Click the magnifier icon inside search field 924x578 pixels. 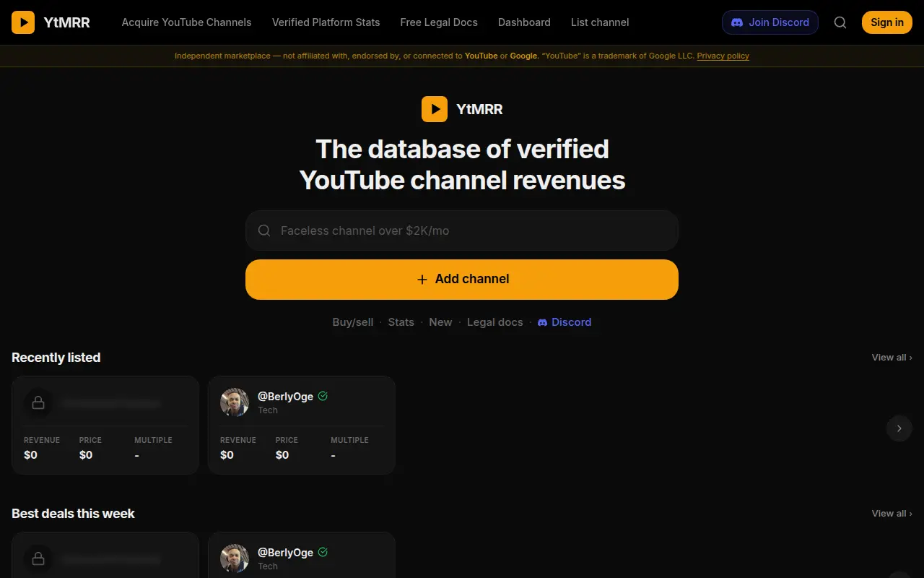click(264, 230)
